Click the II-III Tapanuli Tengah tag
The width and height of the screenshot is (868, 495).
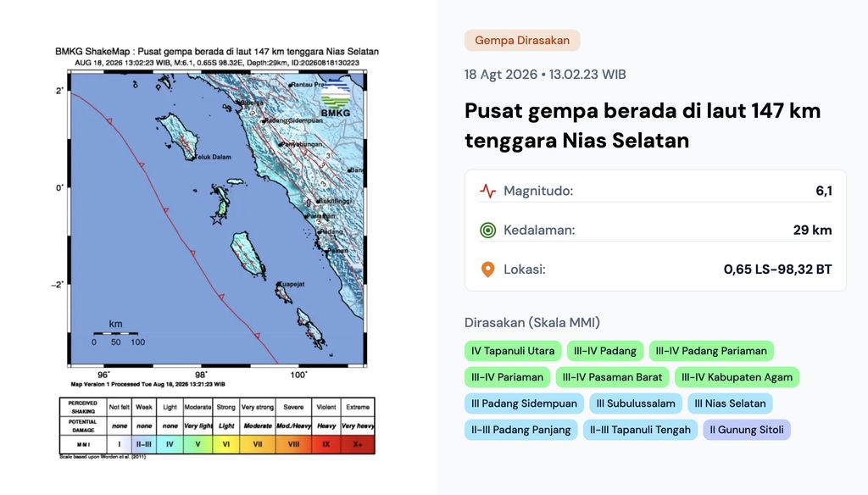[x=640, y=430]
